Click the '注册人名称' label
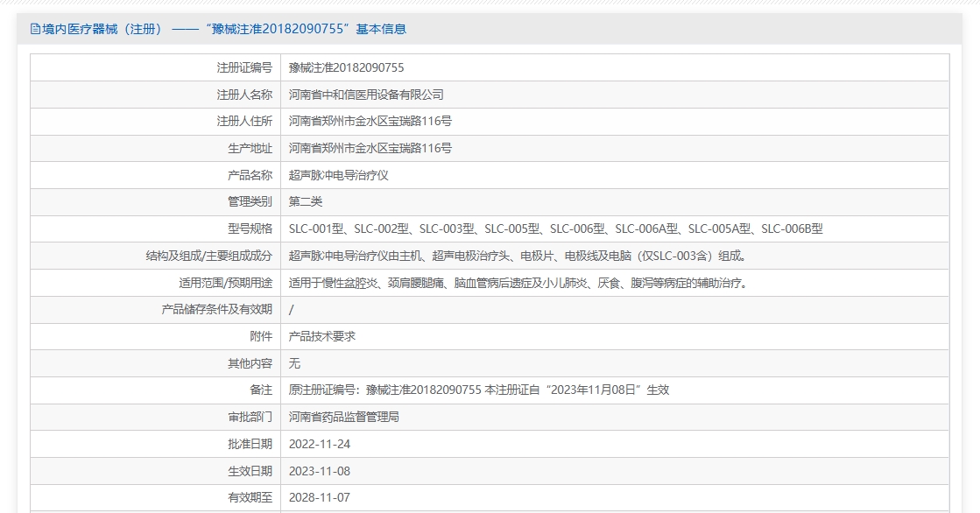 (x=244, y=95)
